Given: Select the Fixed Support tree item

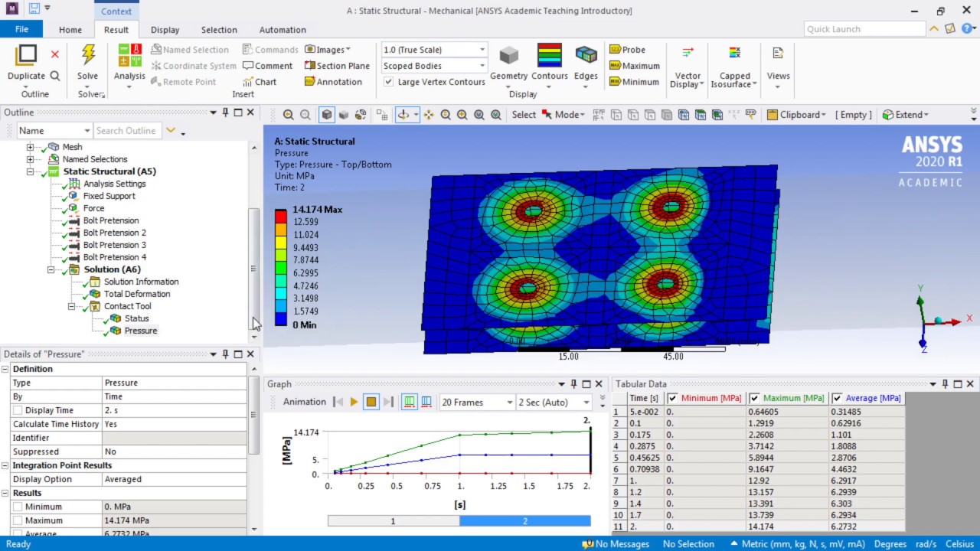Looking at the screenshot, I should click(x=109, y=196).
